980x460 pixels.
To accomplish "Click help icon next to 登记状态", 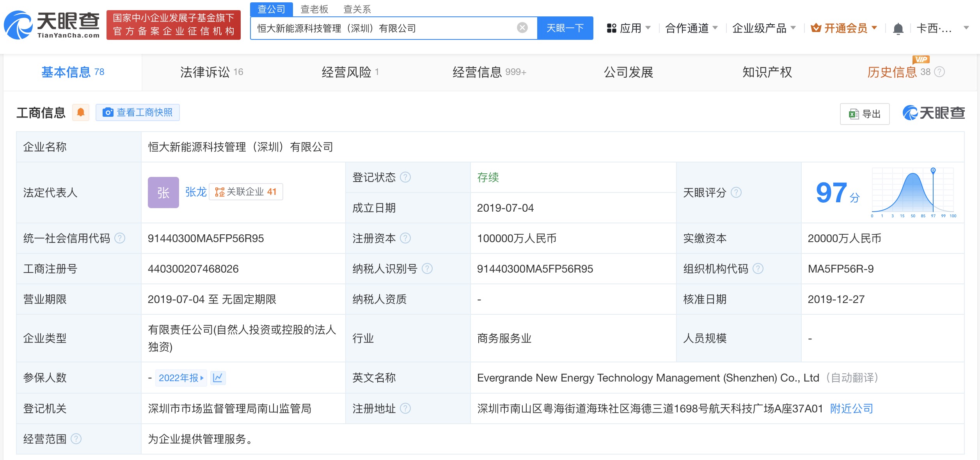I will 405,177.
